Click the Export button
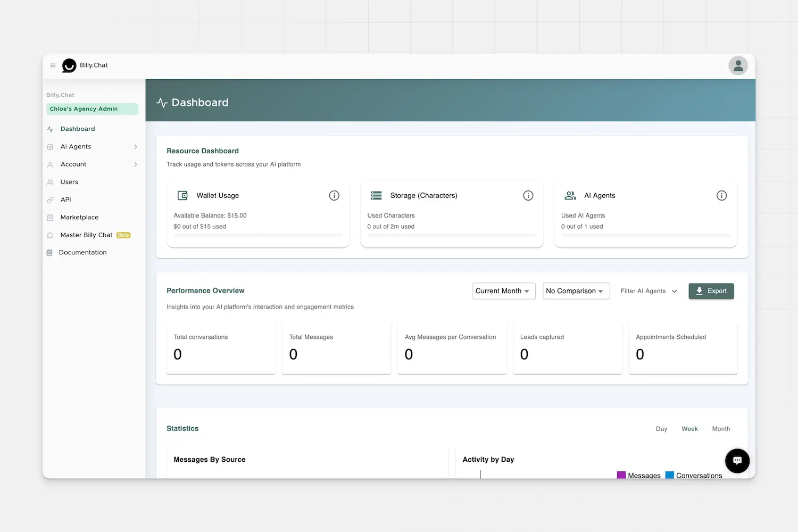The width and height of the screenshot is (798, 532). point(711,291)
